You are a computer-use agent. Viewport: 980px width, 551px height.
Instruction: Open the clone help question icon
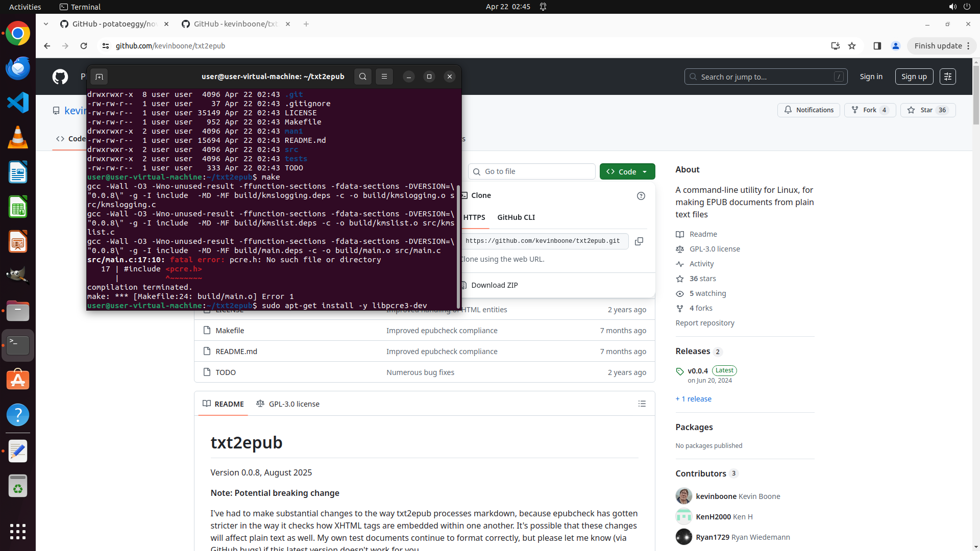pos(641,196)
